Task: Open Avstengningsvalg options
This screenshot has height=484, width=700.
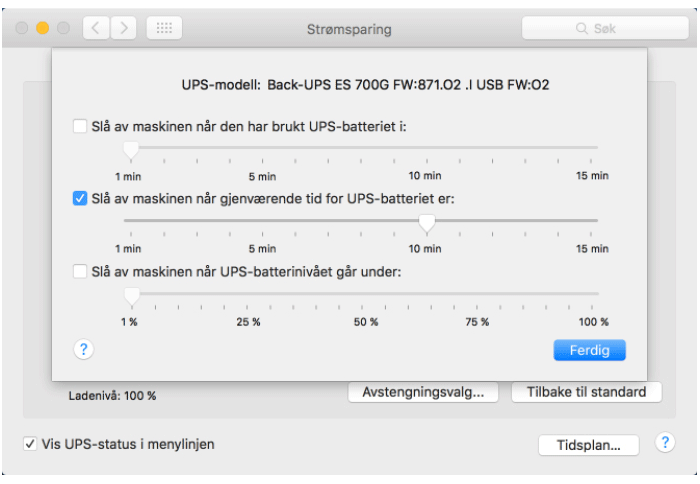Action: (423, 392)
